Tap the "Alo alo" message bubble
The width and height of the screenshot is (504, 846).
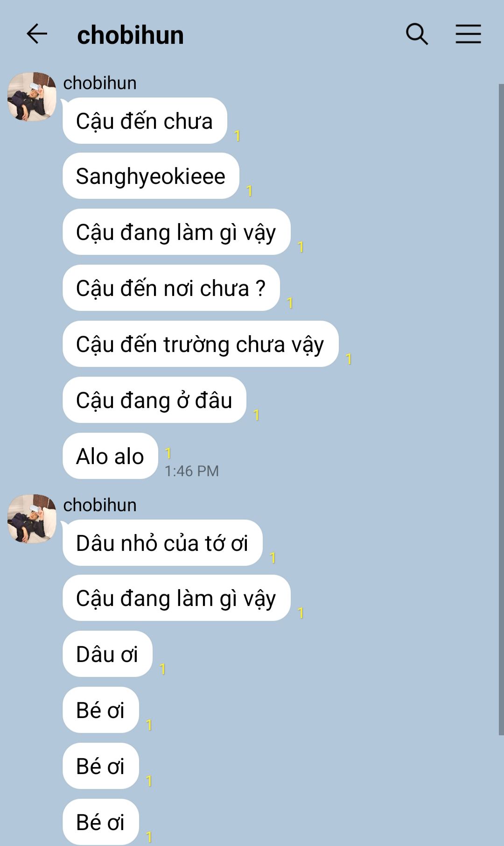(110, 456)
